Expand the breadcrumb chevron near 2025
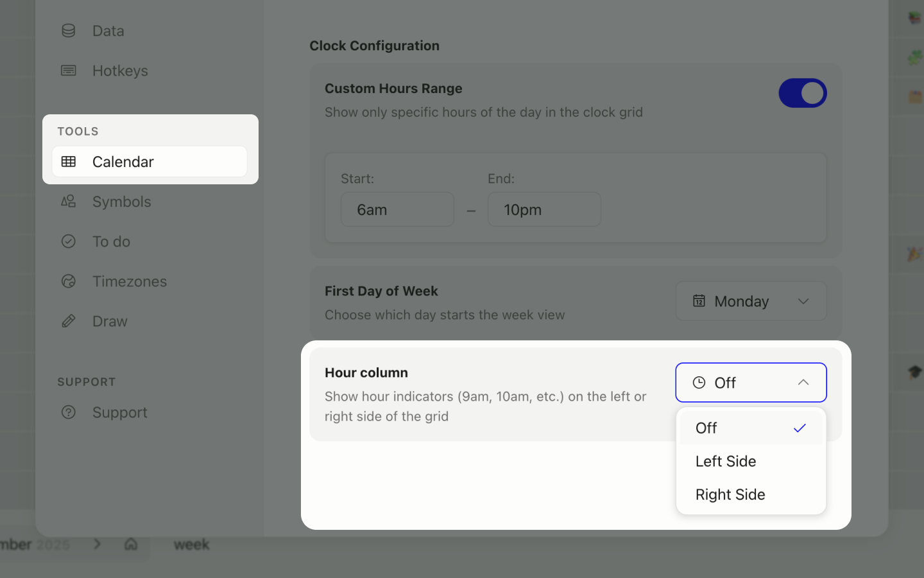This screenshot has width=924, height=578. [x=98, y=544]
